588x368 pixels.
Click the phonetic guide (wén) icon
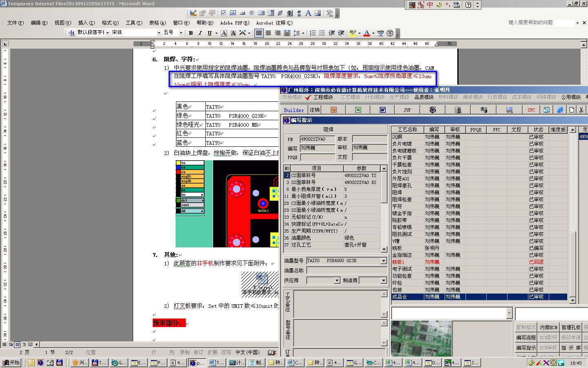pos(381,33)
